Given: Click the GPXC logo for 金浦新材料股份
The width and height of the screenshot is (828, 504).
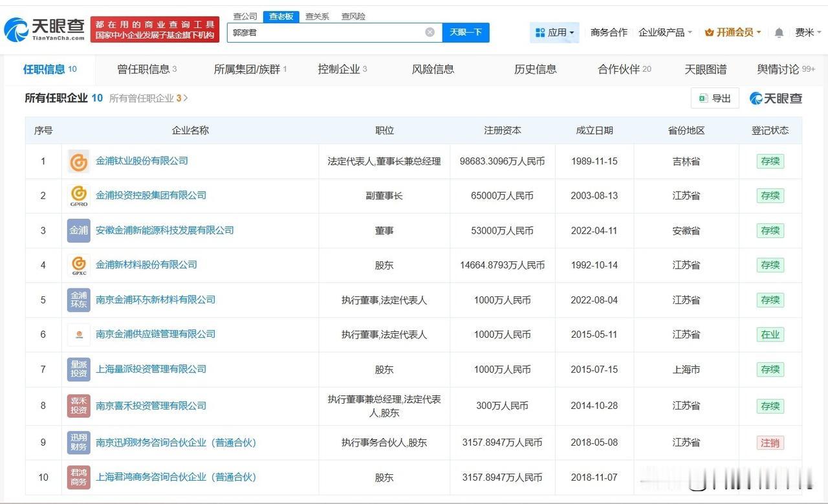Looking at the screenshot, I should tap(79, 265).
